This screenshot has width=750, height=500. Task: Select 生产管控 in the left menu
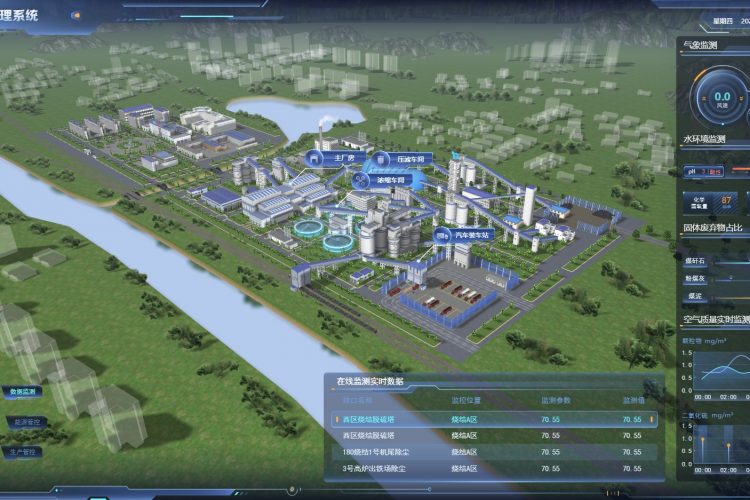[24, 452]
